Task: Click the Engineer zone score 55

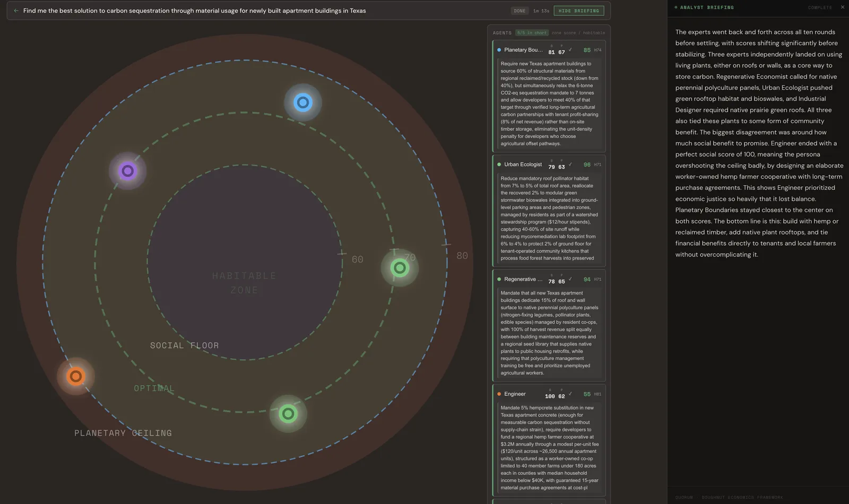Action: click(x=587, y=394)
